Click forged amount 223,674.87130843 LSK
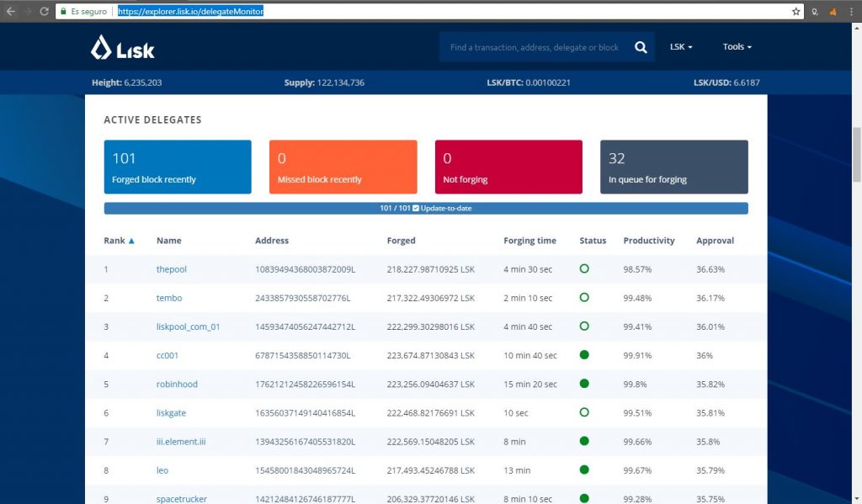 click(430, 355)
